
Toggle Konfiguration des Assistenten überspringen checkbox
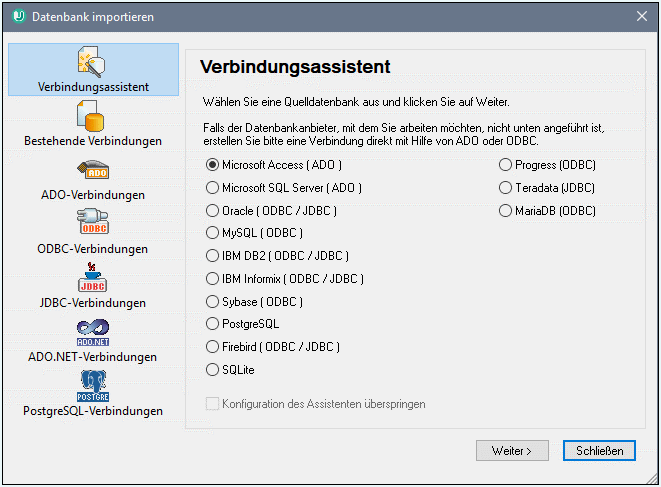(x=212, y=404)
